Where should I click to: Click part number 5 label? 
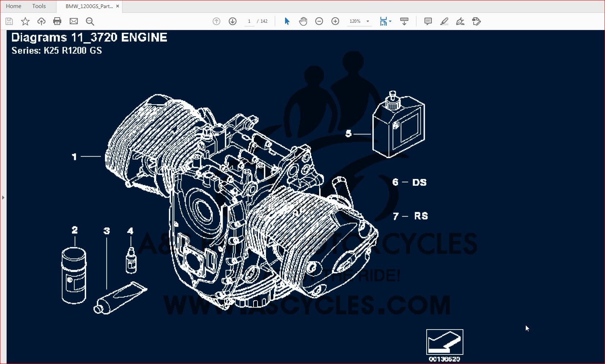pyautogui.click(x=349, y=134)
